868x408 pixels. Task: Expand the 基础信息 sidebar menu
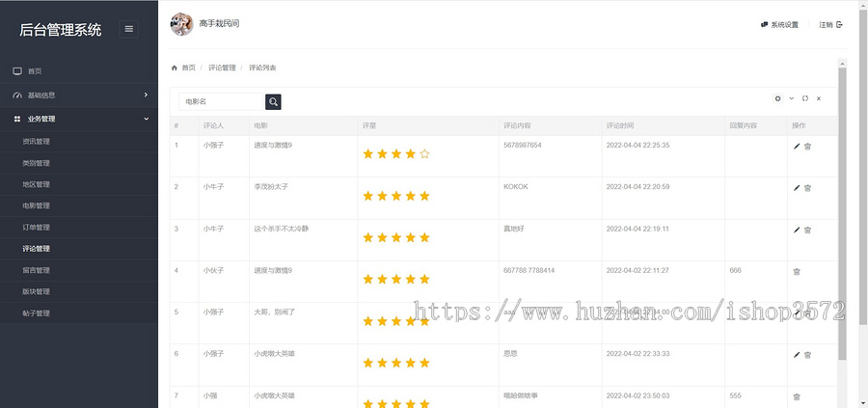point(79,95)
